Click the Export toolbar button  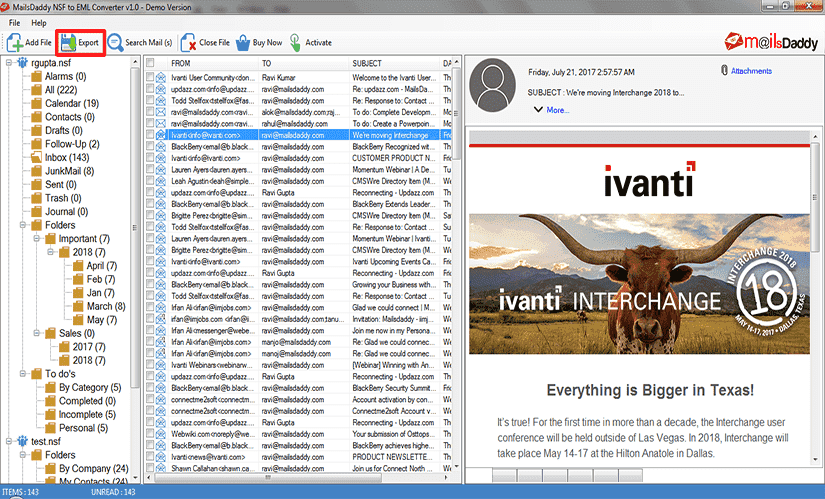click(x=80, y=43)
